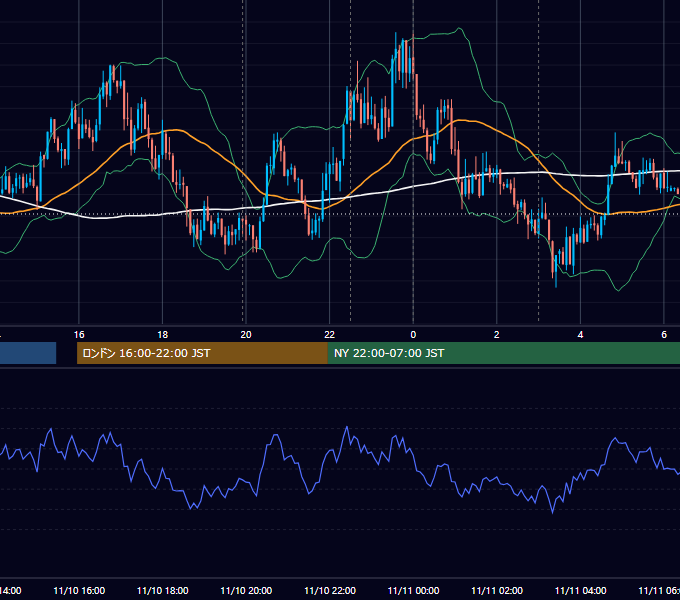Click the 11/10 16:00 date label

click(x=79, y=590)
